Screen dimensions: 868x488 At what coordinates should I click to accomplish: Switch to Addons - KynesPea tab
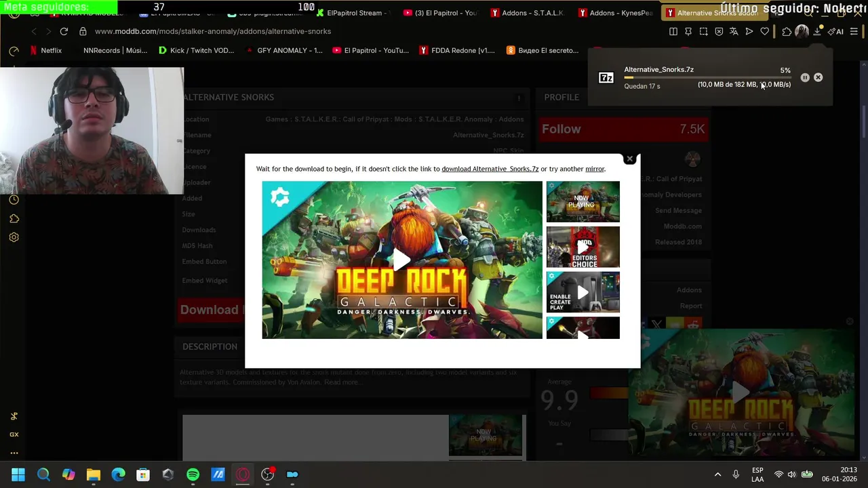click(x=616, y=13)
